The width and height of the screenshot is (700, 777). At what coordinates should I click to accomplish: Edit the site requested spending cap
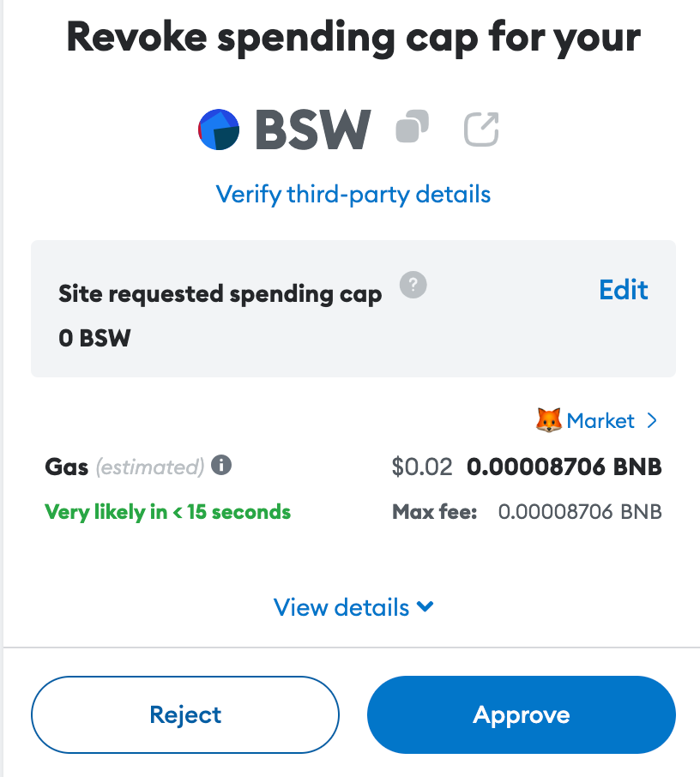coord(624,290)
